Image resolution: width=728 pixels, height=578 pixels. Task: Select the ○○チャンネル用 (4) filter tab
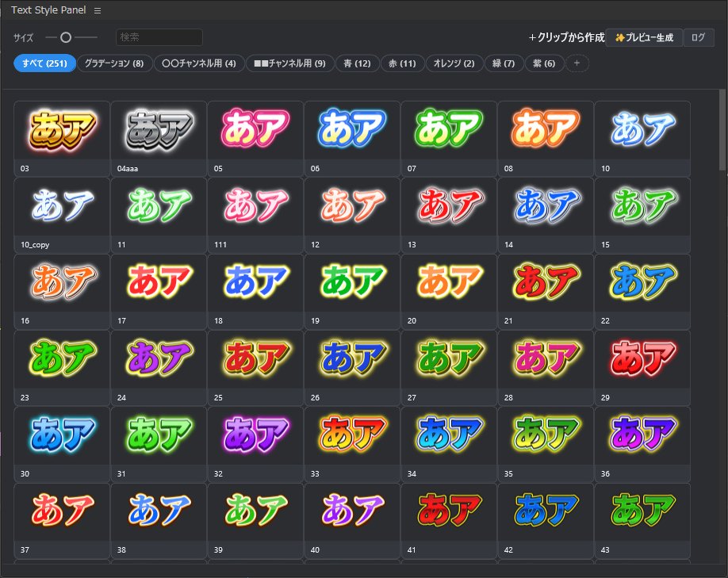pyautogui.click(x=199, y=63)
